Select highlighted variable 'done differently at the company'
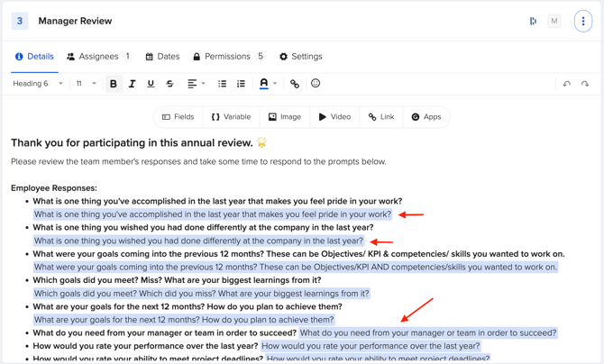The image size is (604, 364). (x=198, y=241)
